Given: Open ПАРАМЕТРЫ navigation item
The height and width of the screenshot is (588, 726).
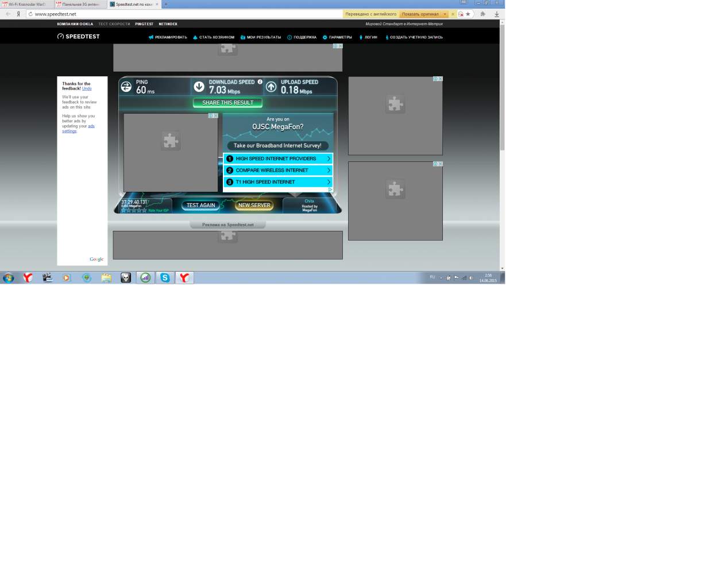Looking at the screenshot, I should click(337, 37).
